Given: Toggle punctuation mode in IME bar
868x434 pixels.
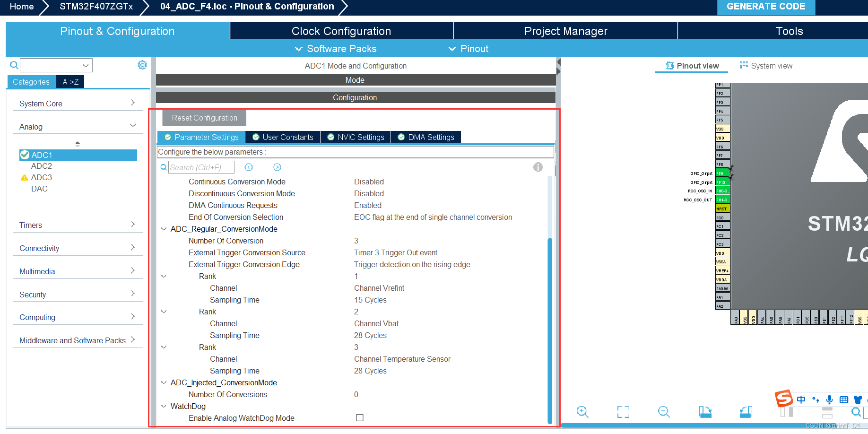Looking at the screenshot, I should 816,399.
